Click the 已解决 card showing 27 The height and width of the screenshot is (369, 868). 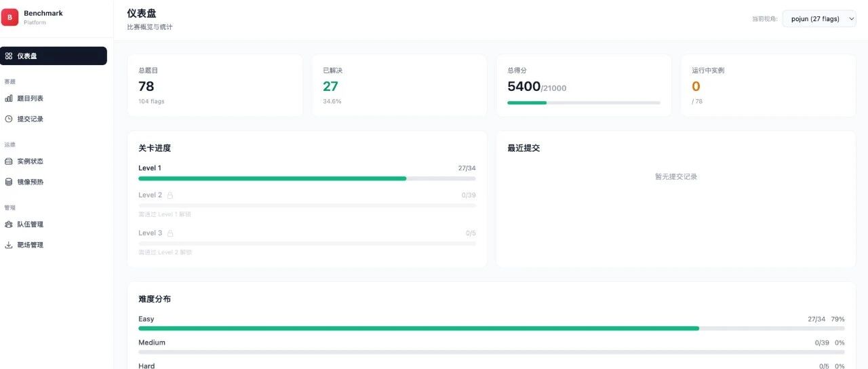tap(399, 85)
